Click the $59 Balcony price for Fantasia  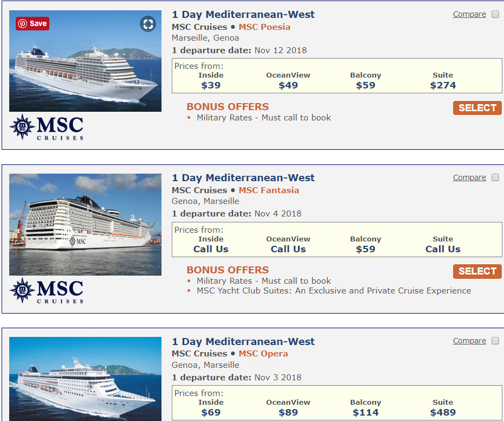(365, 249)
